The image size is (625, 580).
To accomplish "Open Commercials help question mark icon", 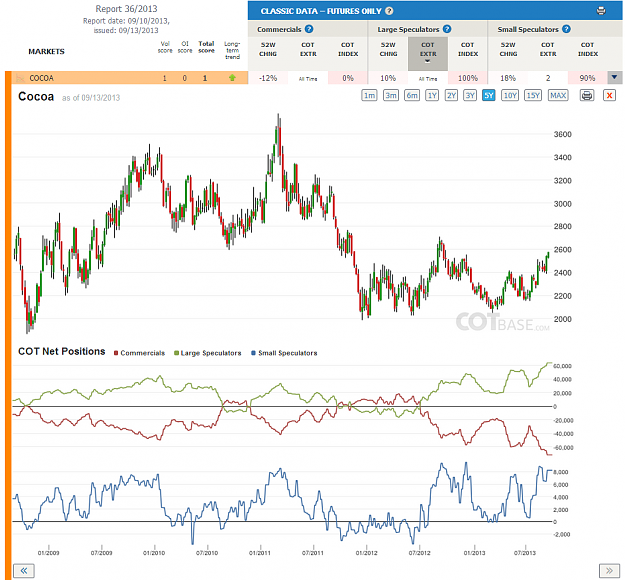I will point(309,29).
